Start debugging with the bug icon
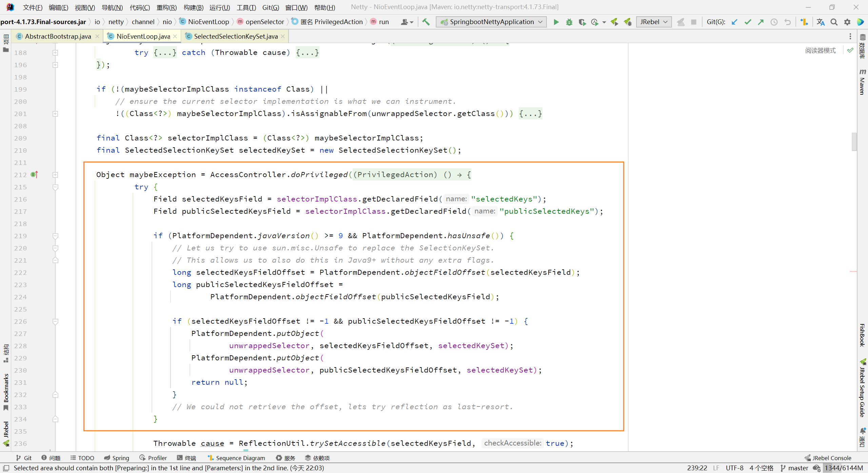868x473 pixels. click(569, 22)
